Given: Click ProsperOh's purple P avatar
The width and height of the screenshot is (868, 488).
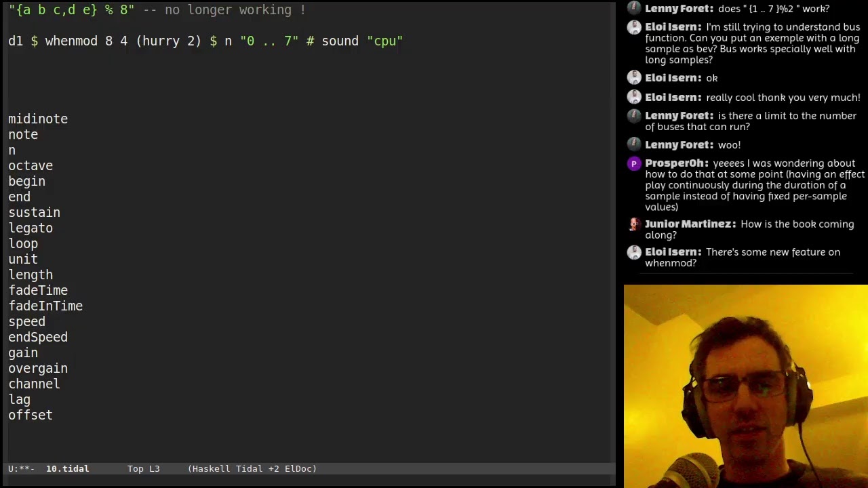Looking at the screenshot, I should (x=634, y=163).
